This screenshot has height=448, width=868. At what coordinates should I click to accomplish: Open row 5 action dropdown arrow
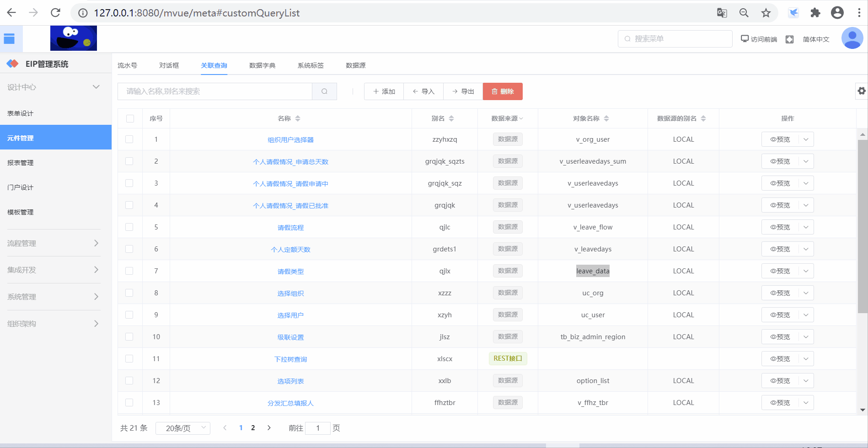(x=806, y=227)
